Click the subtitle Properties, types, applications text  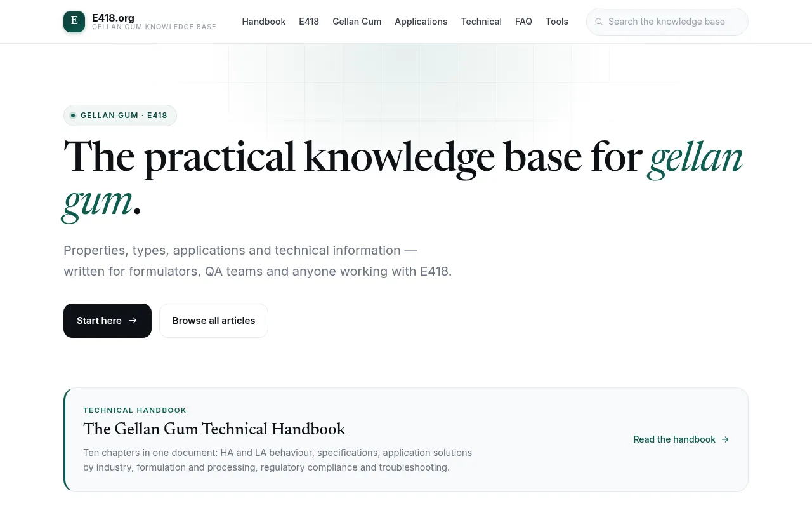pos(258,261)
